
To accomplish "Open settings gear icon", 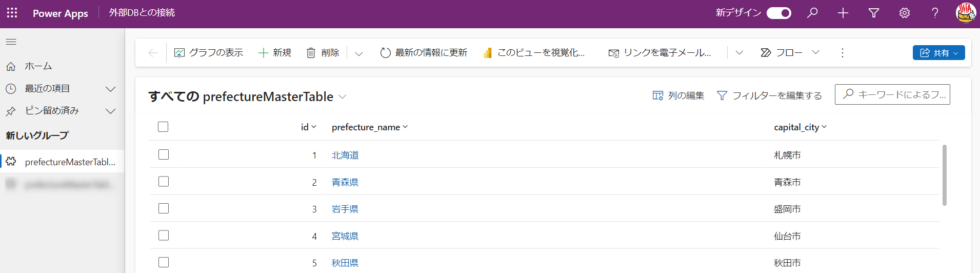I will point(905,13).
